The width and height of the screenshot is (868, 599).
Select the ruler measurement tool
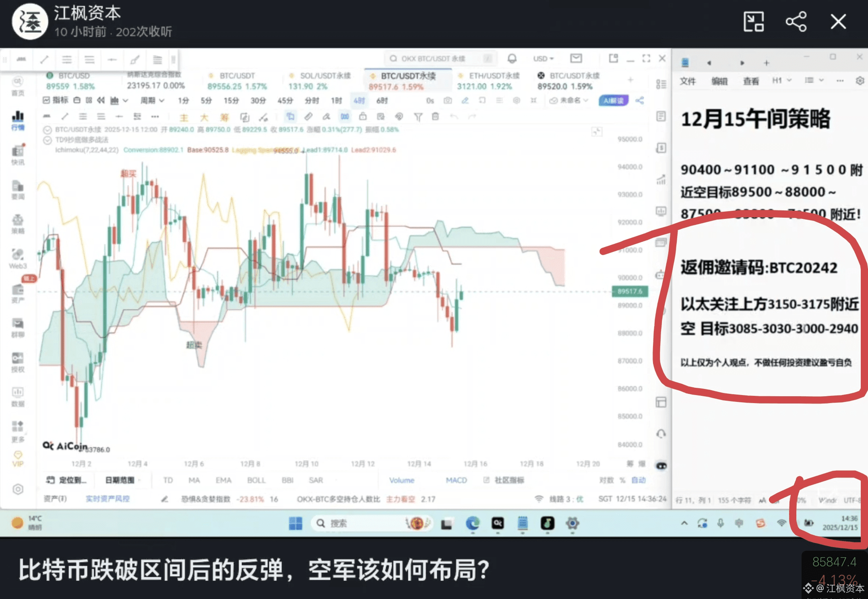point(308,117)
